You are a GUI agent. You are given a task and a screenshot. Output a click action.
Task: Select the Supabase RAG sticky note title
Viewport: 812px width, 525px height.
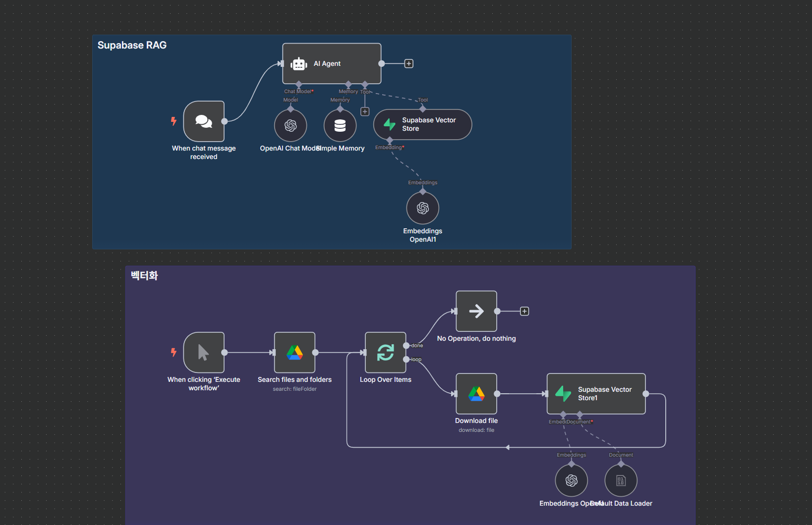coord(132,46)
